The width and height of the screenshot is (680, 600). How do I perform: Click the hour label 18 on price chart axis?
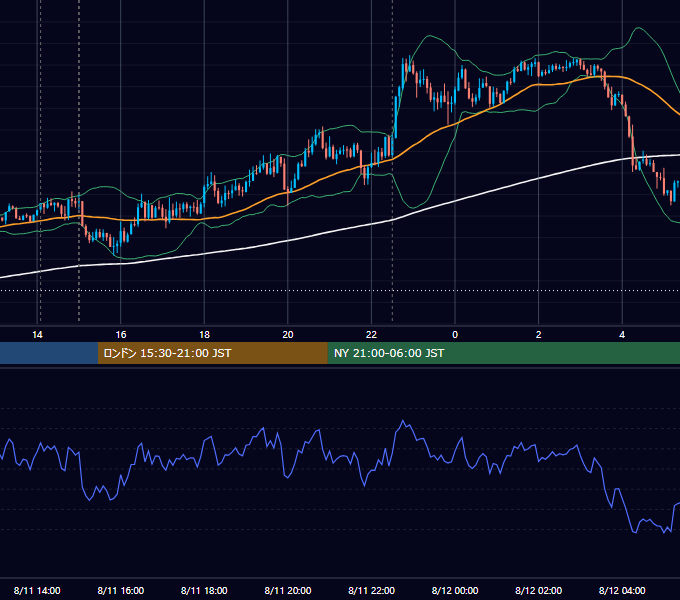(x=204, y=335)
